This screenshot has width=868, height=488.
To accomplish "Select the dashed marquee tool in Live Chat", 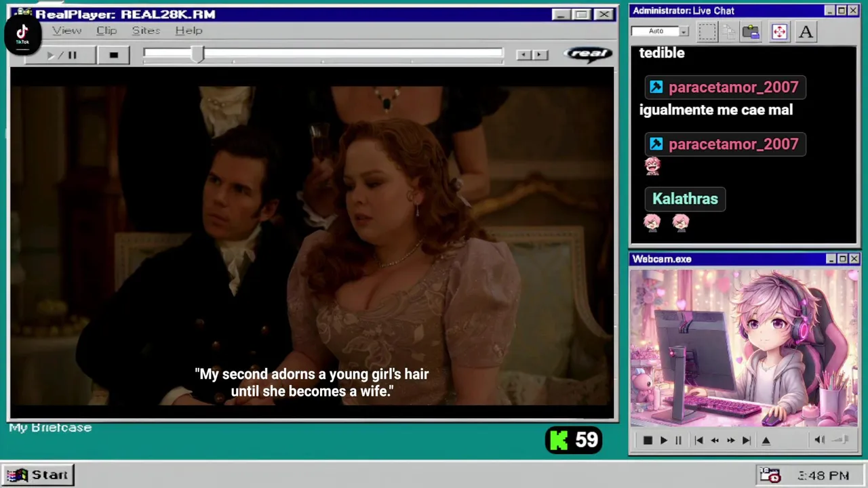I will 707,32.
